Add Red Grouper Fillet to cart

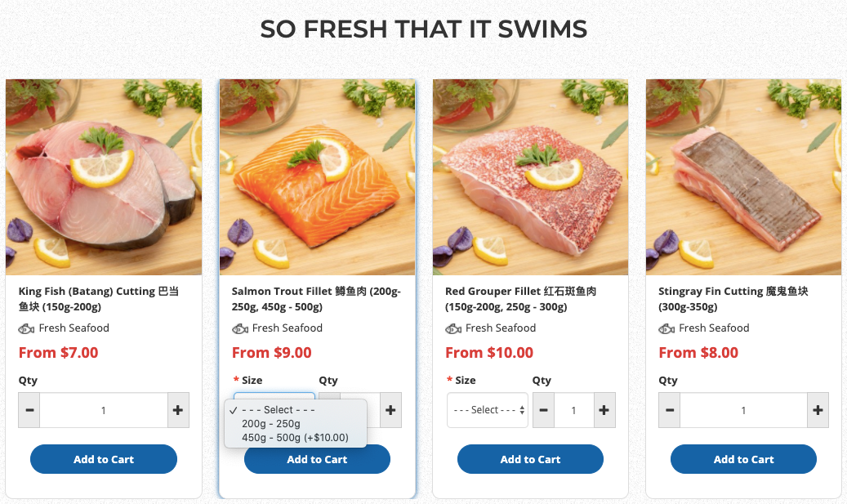click(x=530, y=459)
